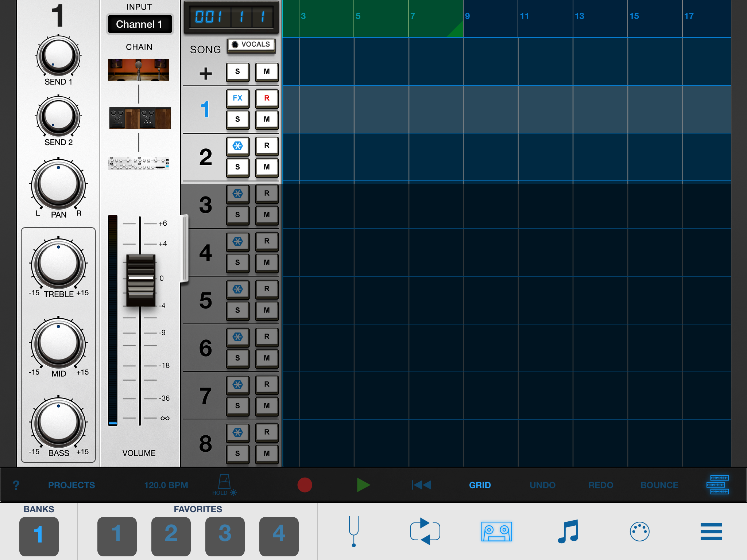Solo track 3
747x560 pixels.
tap(237, 215)
